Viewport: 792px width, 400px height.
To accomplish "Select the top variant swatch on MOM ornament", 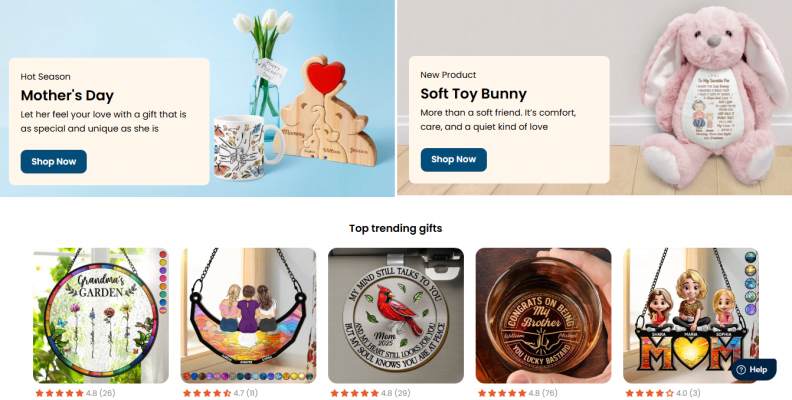I will [751, 257].
